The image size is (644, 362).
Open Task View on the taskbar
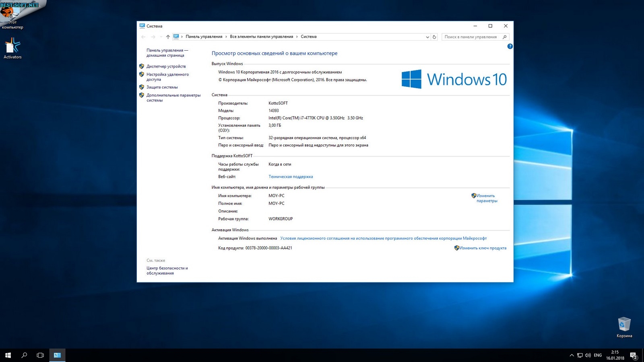[40, 355]
